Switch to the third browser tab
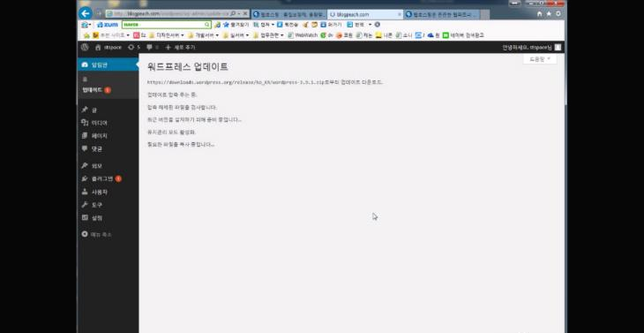The image size is (644, 333). [441, 14]
